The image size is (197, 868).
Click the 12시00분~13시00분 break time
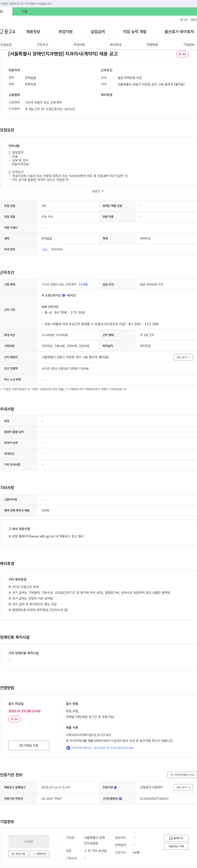pyautogui.click(x=55, y=335)
